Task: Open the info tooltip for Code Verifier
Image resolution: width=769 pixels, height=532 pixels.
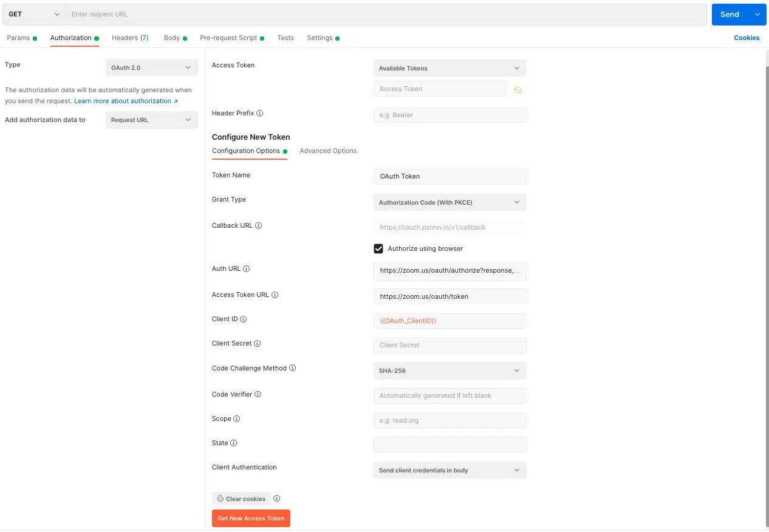Action: tap(258, 394)
